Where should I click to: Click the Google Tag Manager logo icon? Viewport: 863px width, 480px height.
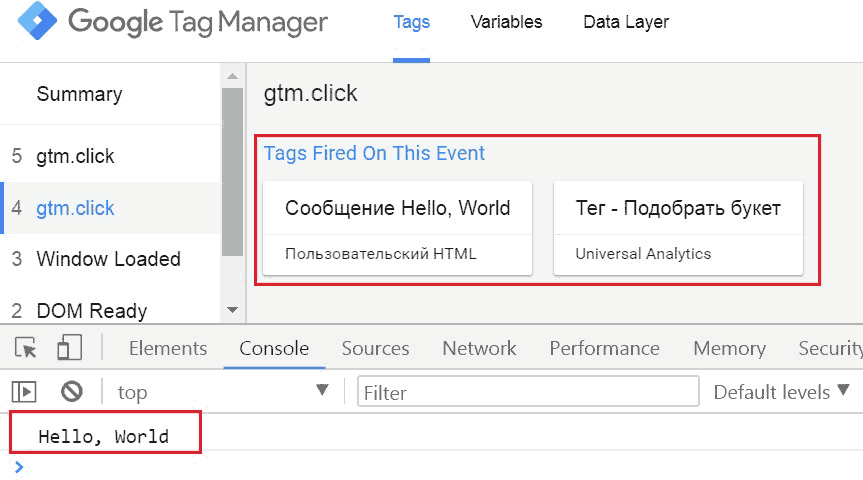point(37,21)
